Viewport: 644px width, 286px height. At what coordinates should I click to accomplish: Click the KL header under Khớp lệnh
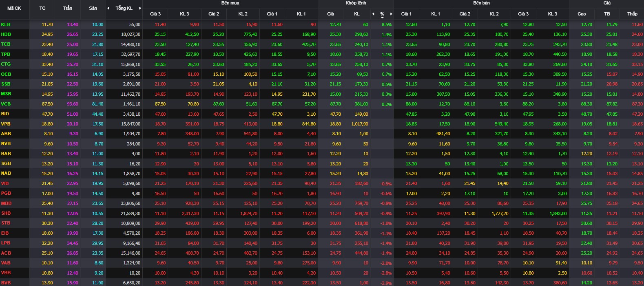(357, 14)
